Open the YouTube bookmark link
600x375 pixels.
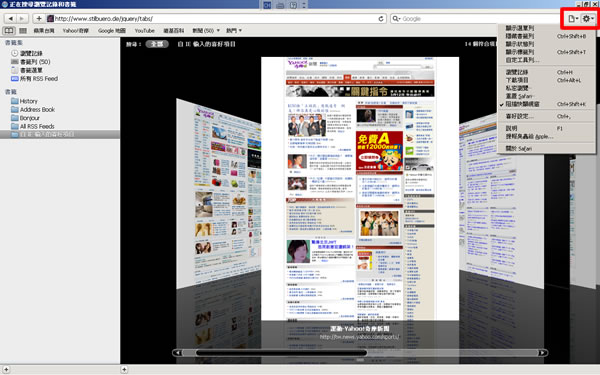144,31
